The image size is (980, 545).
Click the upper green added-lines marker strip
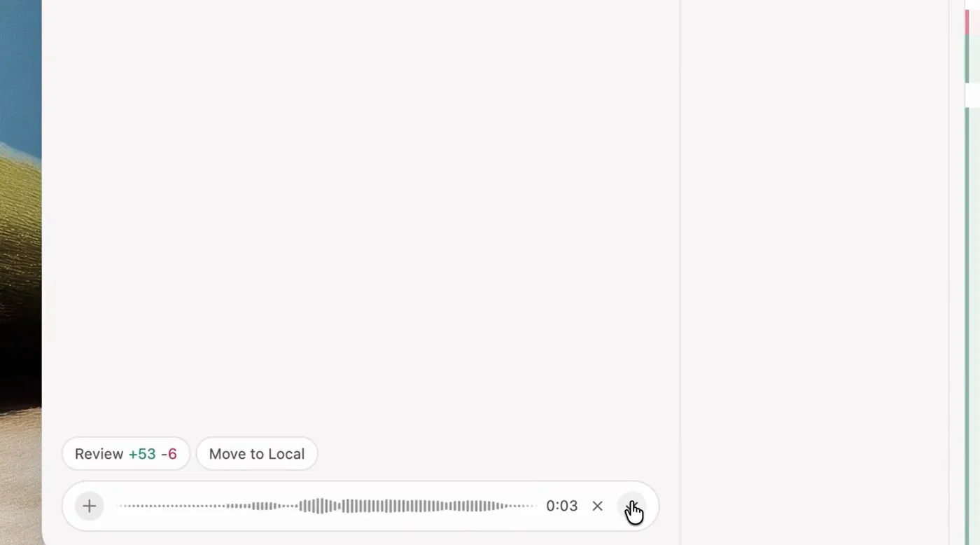tap(967, 59)
